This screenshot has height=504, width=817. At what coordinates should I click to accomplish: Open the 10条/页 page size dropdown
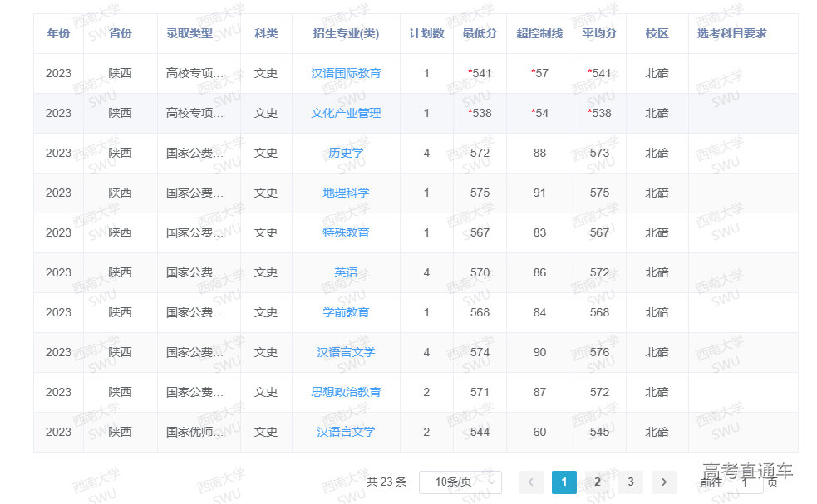(460, 482)
